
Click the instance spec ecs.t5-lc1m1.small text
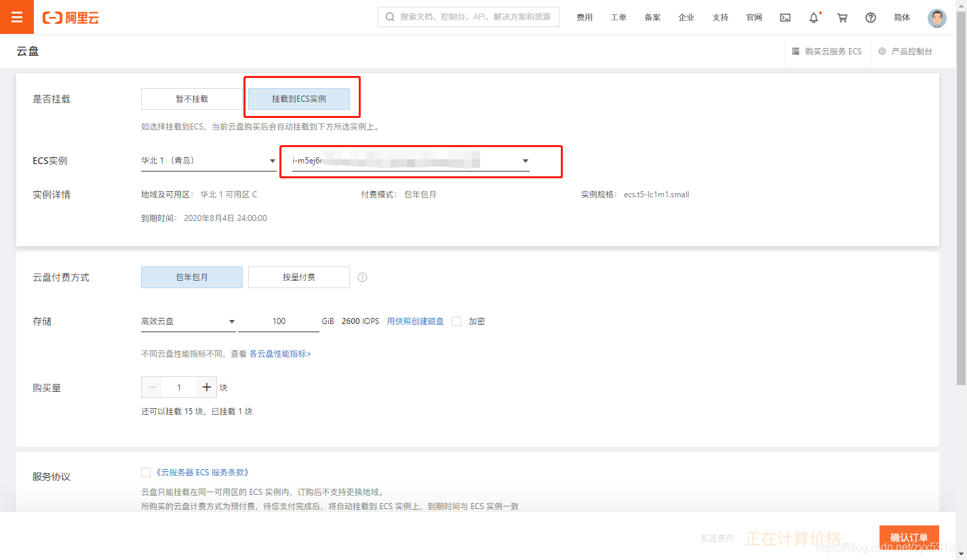656,195
